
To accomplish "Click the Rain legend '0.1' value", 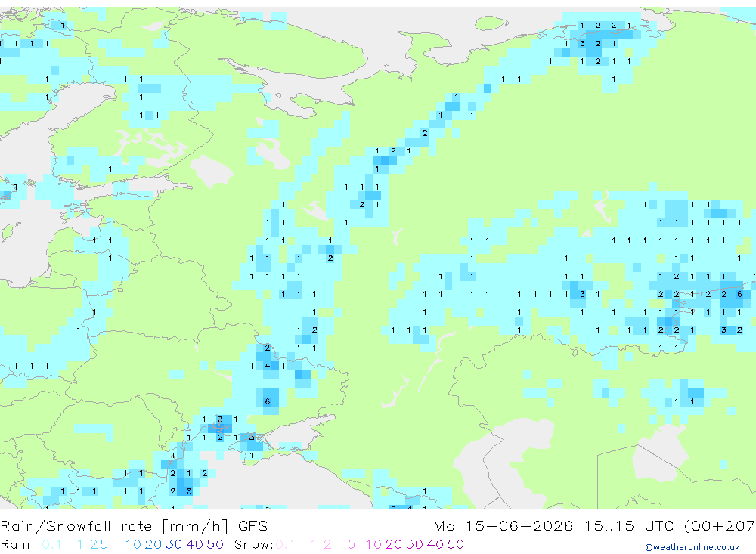I will [51, 544].
